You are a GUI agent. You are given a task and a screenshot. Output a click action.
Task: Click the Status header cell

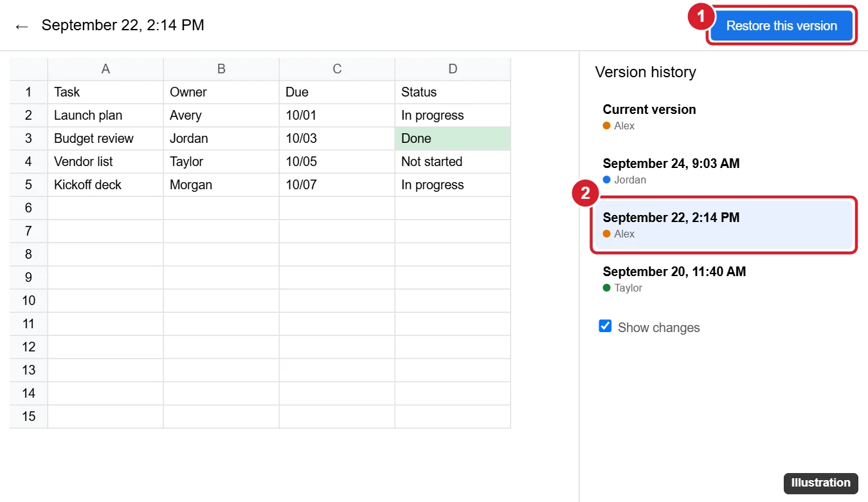click(x=453, y=92)
